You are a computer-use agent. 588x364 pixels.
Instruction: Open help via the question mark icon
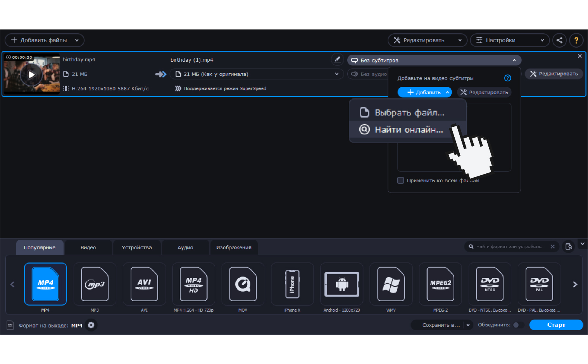point(576,40)
